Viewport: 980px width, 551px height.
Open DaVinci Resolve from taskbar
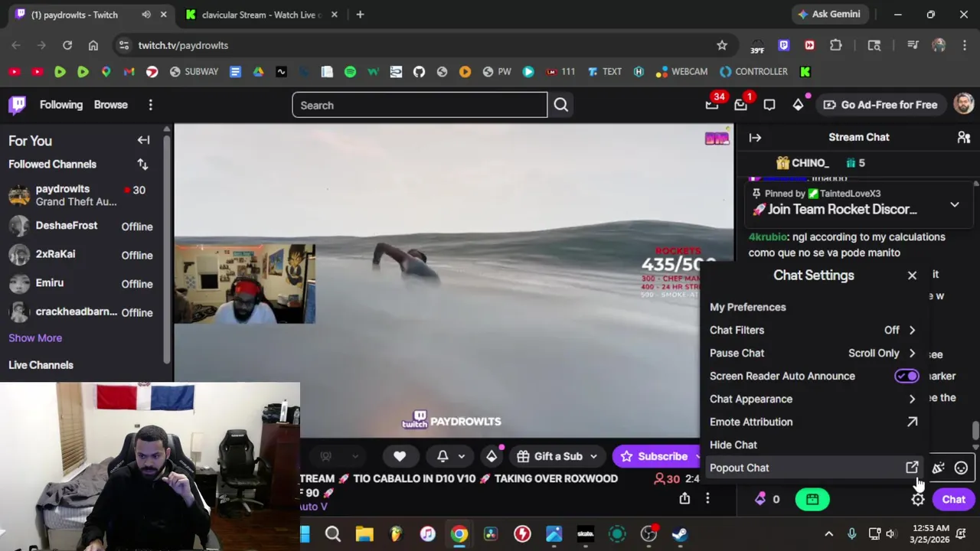click(491, 534)
